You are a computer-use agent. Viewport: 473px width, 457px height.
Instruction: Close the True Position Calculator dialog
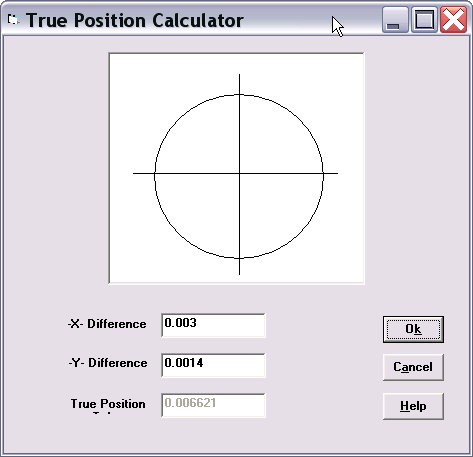pos(453,20)
